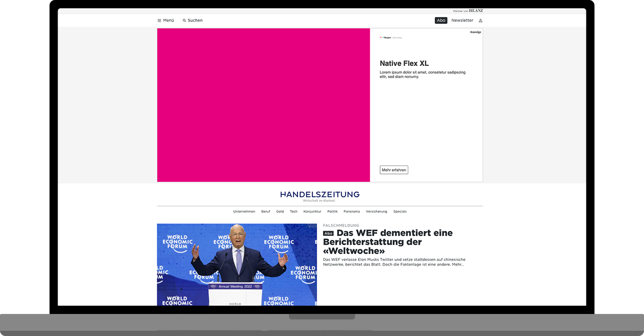The width and height of the screenshot is (644, 336).
Task: Open the Newsletter link
Action: click(x=462, y=20)
